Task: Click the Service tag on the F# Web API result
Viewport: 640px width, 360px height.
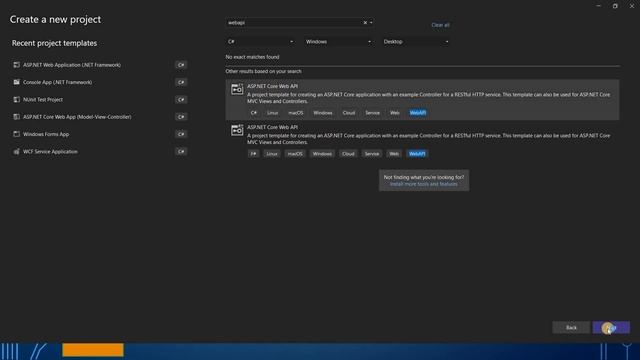Action: tap(371, 154)
